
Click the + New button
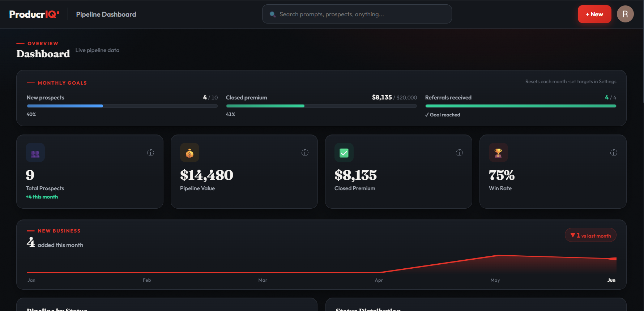tap(594, 14)
